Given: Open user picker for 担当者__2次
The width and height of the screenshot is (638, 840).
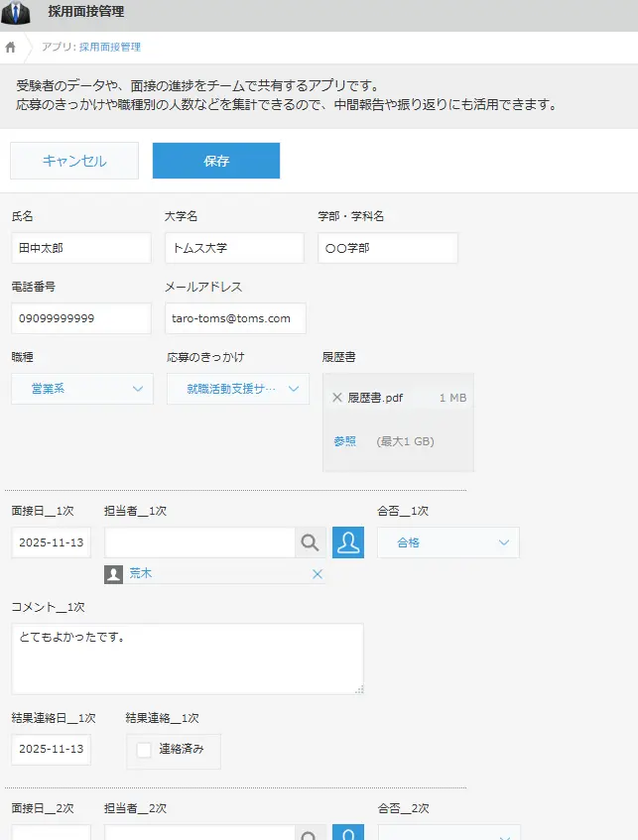Looking at the screenshot, I should pos(347,833).
